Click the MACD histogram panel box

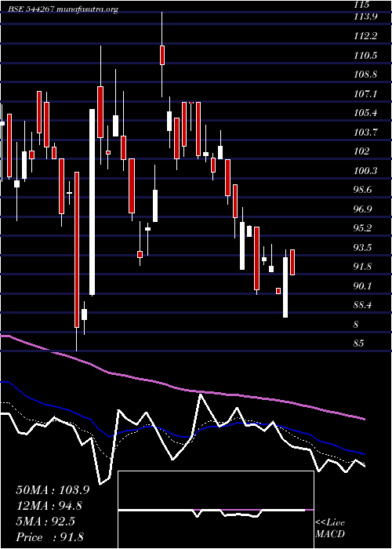coord(216,510)
